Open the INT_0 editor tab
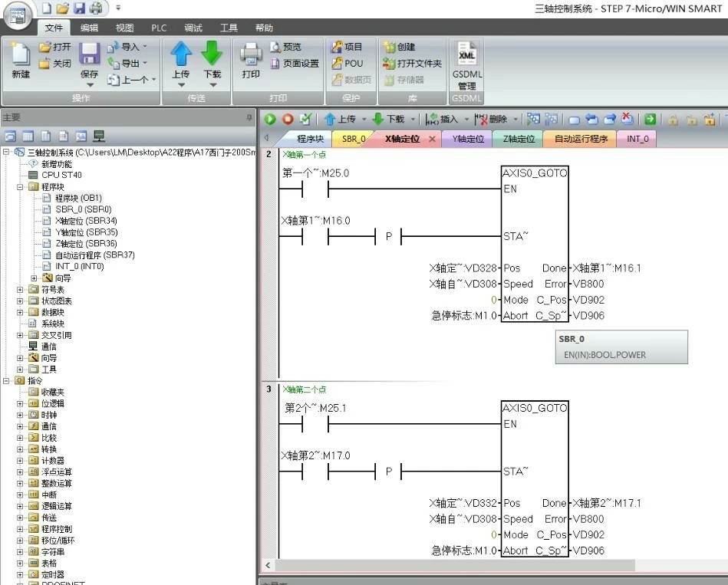 click(637, 139)
